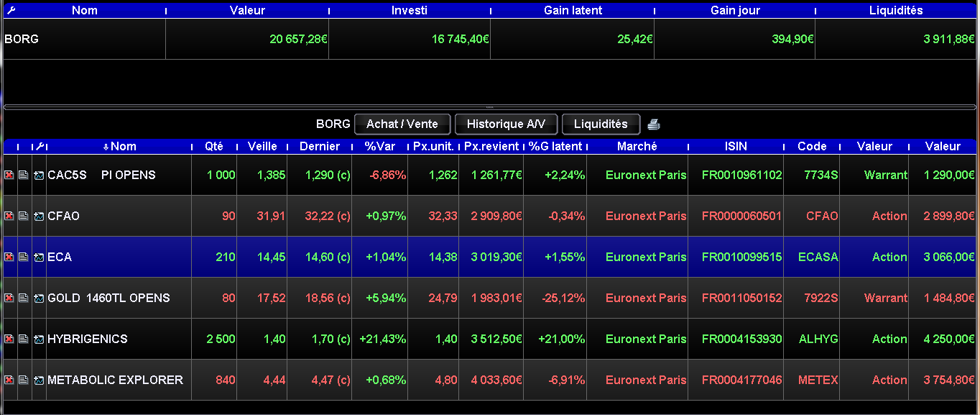This screenshot has width=980, height=415.
Task: Open the document icon in GOLD 1460TL row
Action: click(x=24, y=298)
